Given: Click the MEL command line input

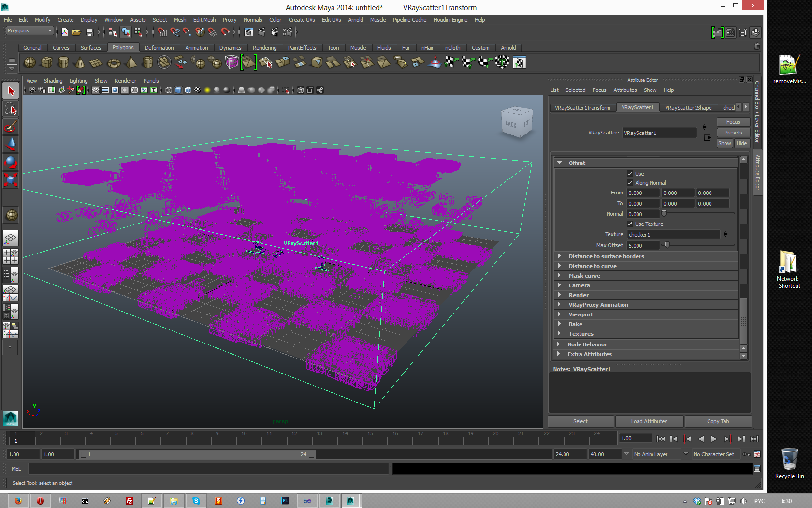Looking at the screenshot, I should point(209,469).
